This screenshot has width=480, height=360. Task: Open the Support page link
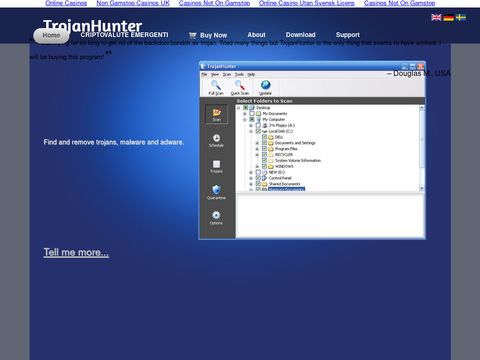pos(348,35)
